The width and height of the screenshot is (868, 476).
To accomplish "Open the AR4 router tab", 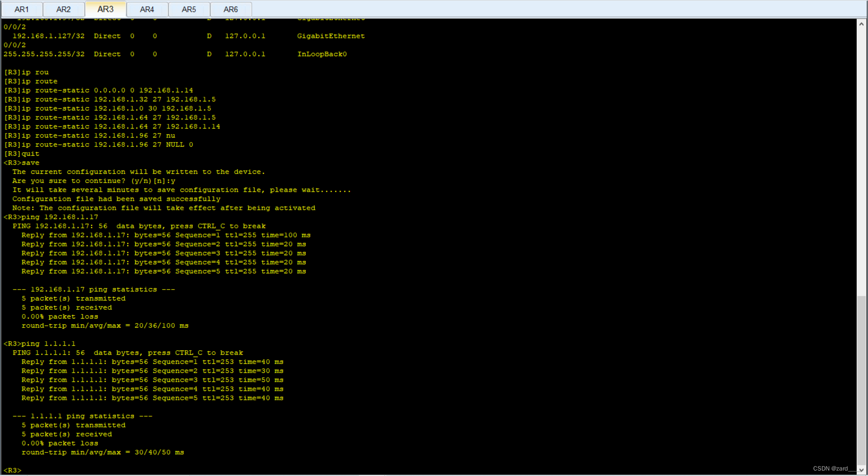I will point(147,9).
